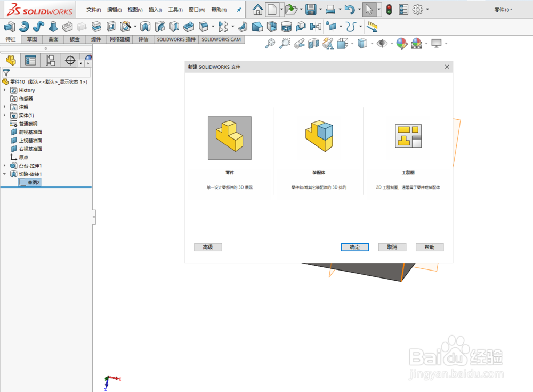Activate the Lofted Boss/Base tool
The height and width of the screenshot is (392, 533).
[53, 27]
